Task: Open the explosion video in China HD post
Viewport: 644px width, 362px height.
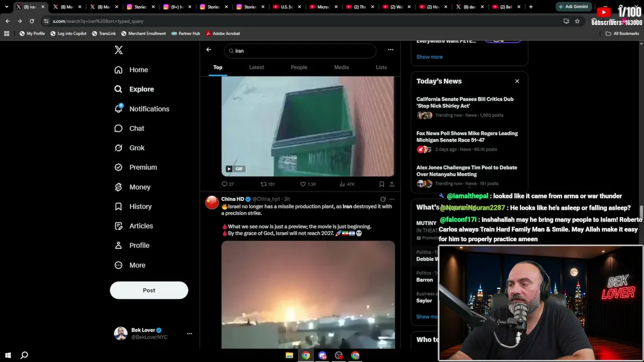Action: (x=308, y=295)
